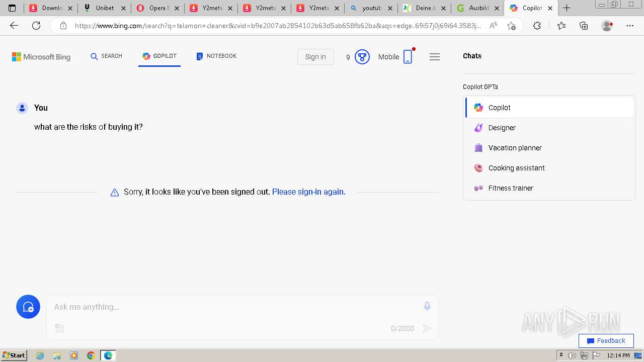This screenshot has width=644, height=362.
Task: Open the hamburger menu on Bing
Action: [435, 57]
